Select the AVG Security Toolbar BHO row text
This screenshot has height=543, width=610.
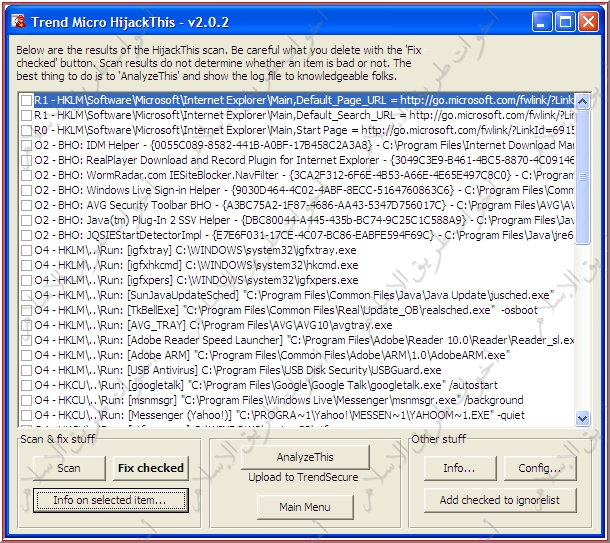coord(303,205)
